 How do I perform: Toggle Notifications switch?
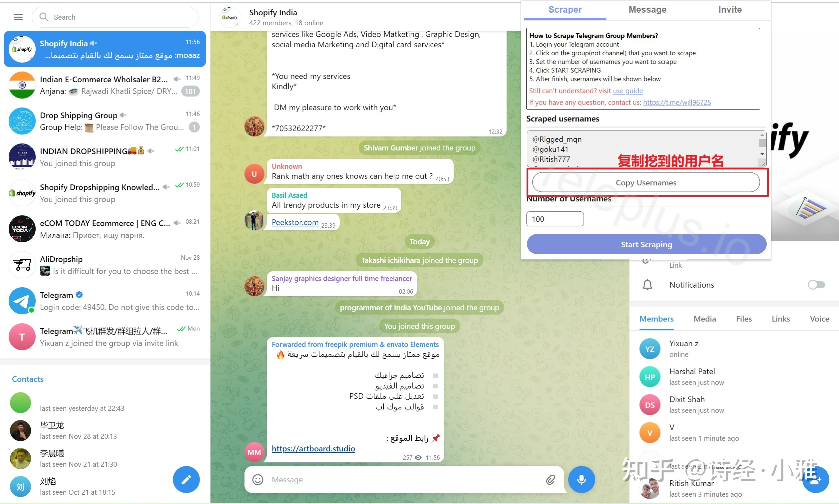(x=816, y=284)
